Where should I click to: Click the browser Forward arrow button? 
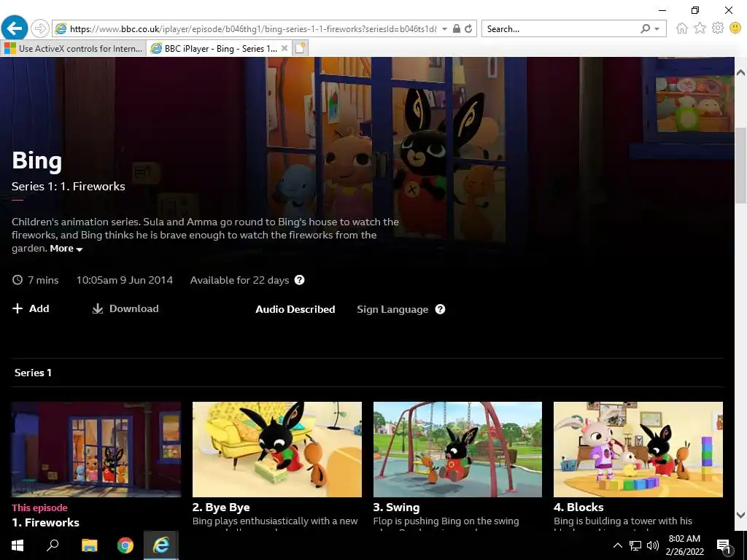(40, 28)
